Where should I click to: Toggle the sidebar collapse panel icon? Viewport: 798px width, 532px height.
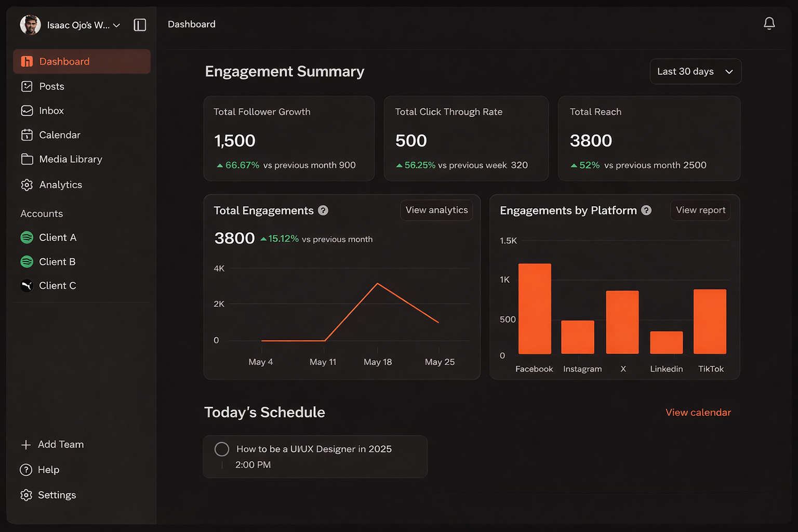(140, 25)
